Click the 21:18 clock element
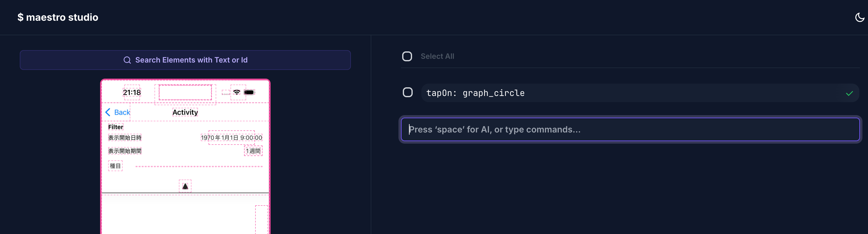Viewport: 868px width, 234px height. (x=132, y=92)
